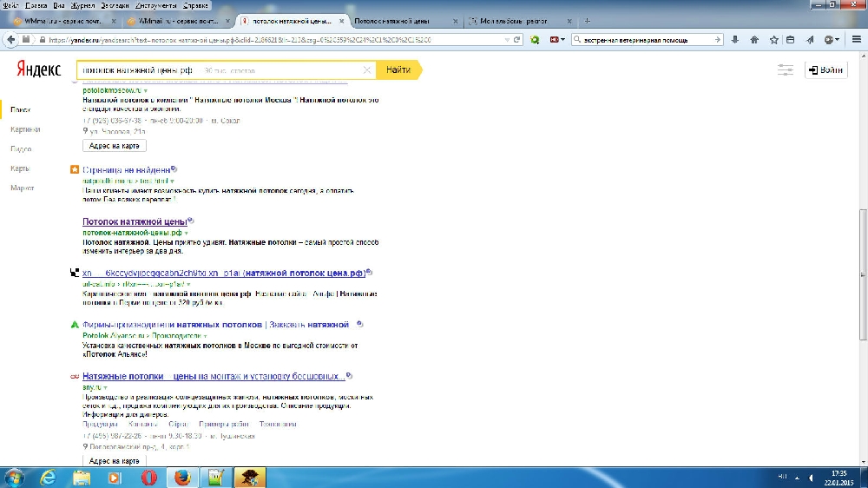Click Адрес на карте under snp.ru result
Screen dimensions: 868x488
pos(114,461)
